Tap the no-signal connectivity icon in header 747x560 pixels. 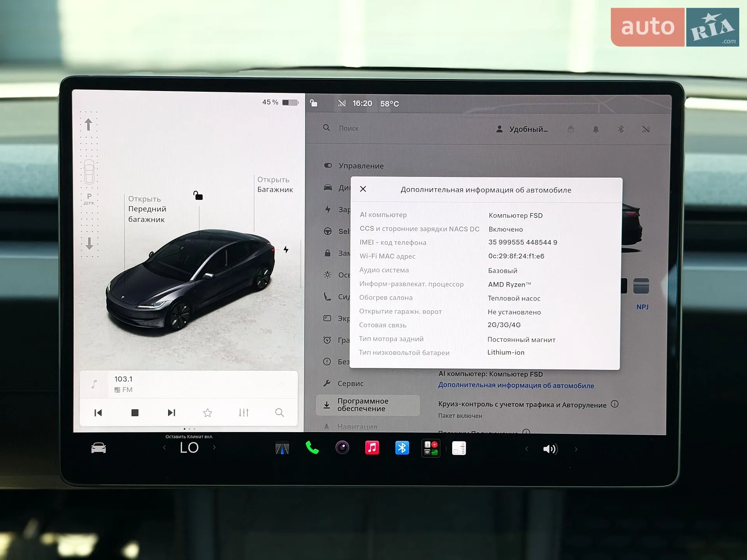click(x=645, y=129)
